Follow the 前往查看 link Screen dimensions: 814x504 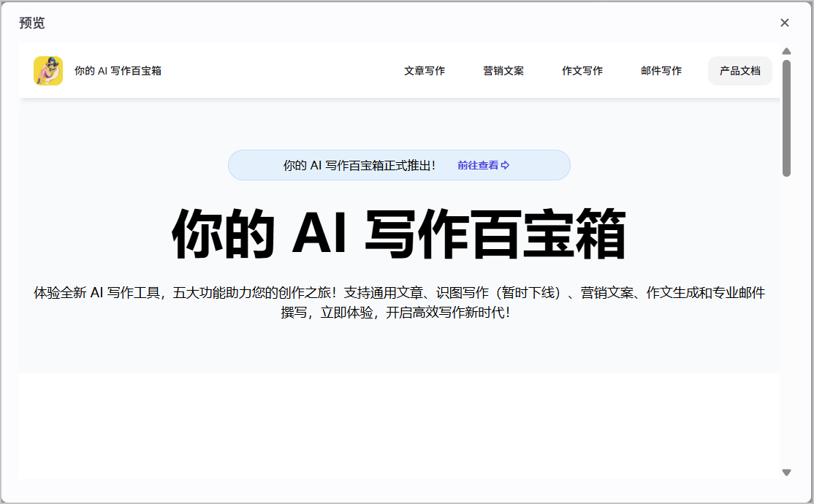point(478,165)
